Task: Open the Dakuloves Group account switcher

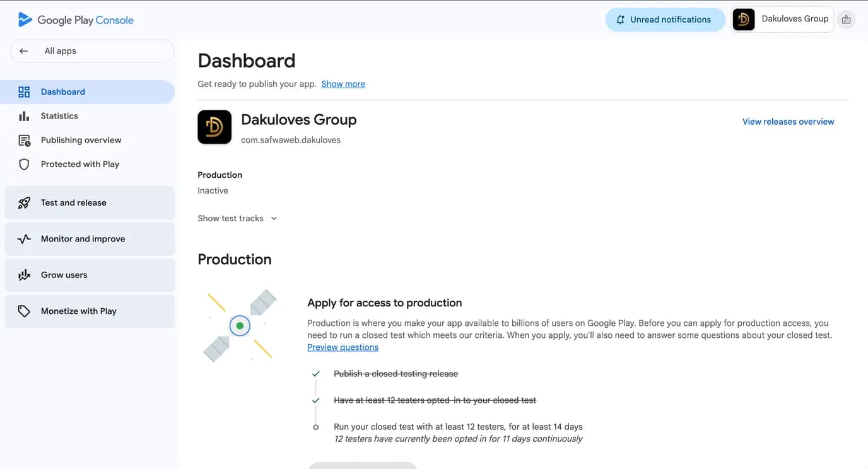Action: pos(782,20)
